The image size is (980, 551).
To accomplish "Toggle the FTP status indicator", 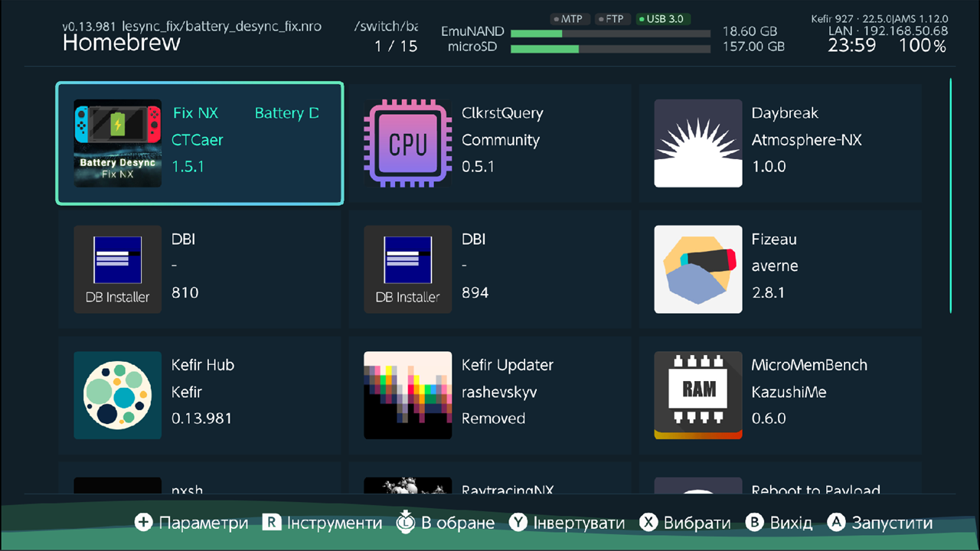I will coord(614,19).
